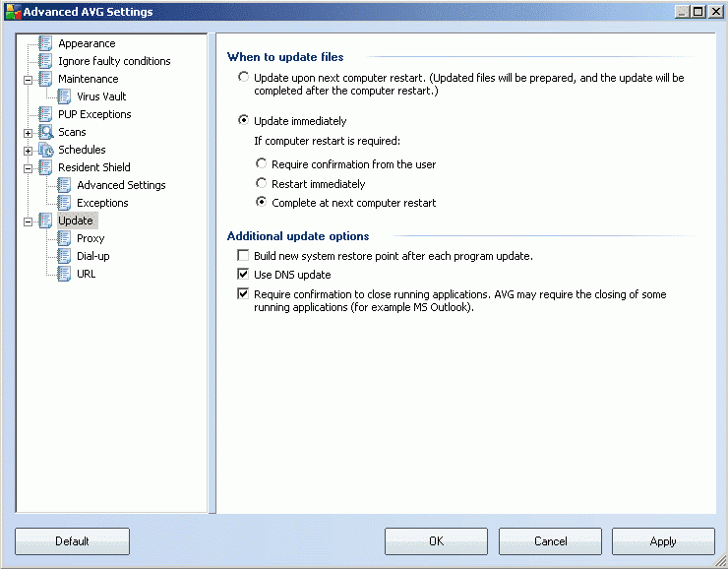Select Exceptions under Resident Shield

102,203
